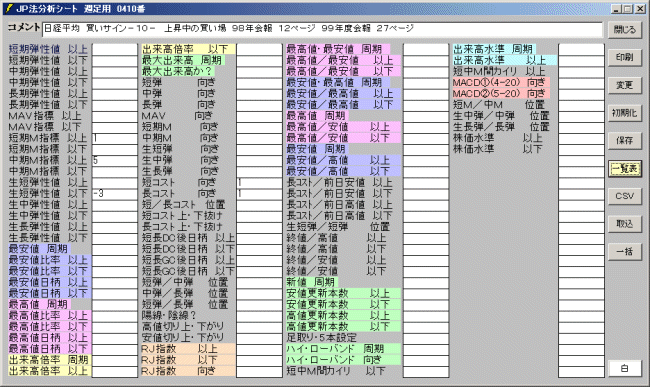Select the 長コスト/前日安値 以上 input field
The height and width of the screenshot is (387, 650).
coord(426,182)
